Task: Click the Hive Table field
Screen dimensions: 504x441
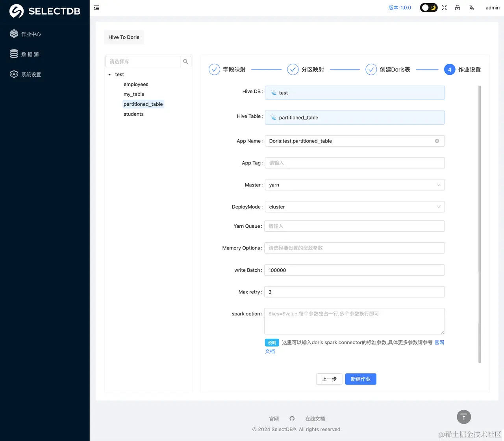Action: (x=354, y=118)
